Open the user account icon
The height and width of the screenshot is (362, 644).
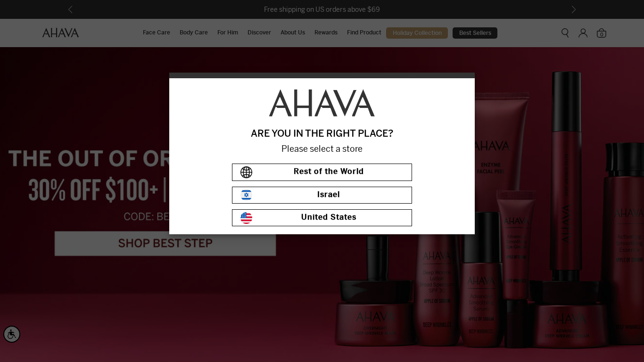pyautogui.click(x=583, y=33)
